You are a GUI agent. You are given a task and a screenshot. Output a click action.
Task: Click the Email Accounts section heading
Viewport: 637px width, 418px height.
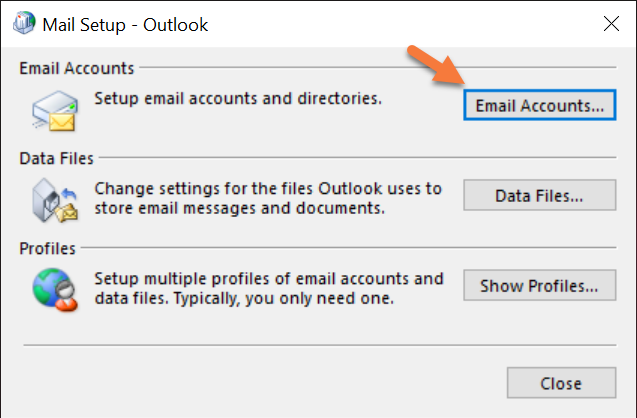[x=76, y=68]
